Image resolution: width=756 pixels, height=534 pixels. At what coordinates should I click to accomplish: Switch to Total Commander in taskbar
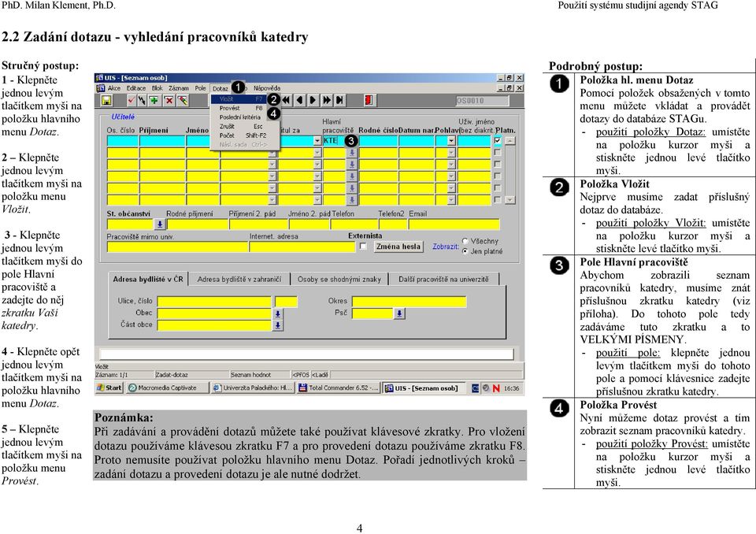pos(339,388)
